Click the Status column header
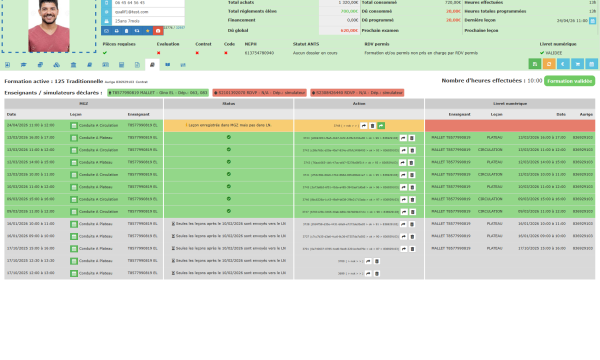Viewport: 600px width, 360px height. 228,104
